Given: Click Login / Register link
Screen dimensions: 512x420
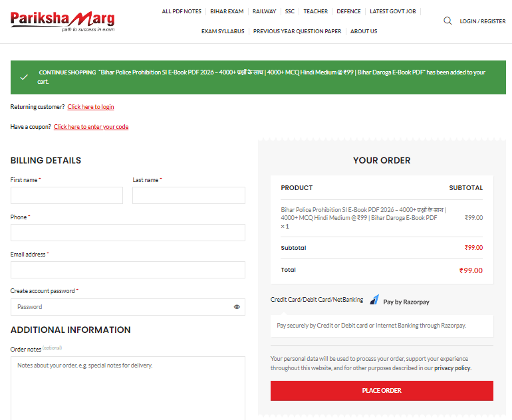Looking at the screenshot, I should (x=482, y=21).
